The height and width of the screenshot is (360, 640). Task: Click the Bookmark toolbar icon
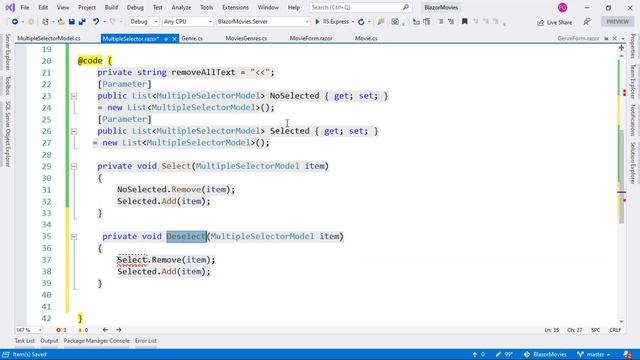(x=464, y=22)
